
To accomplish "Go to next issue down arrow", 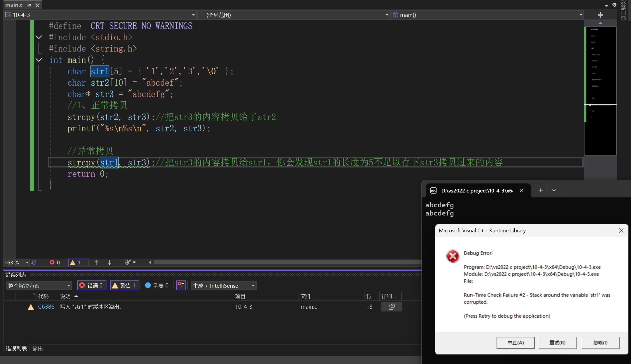I will pyautogui.click(x=109, y=262).
